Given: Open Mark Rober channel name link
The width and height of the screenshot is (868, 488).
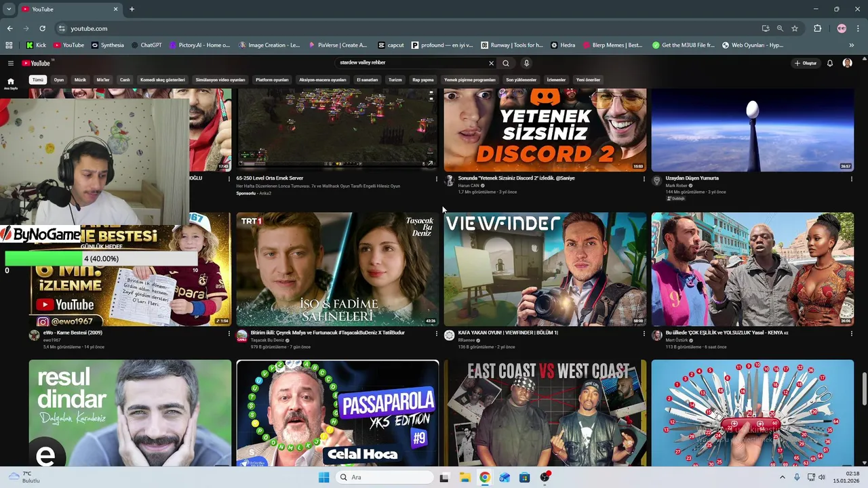Looking at the screenshot, I should 676,185.
